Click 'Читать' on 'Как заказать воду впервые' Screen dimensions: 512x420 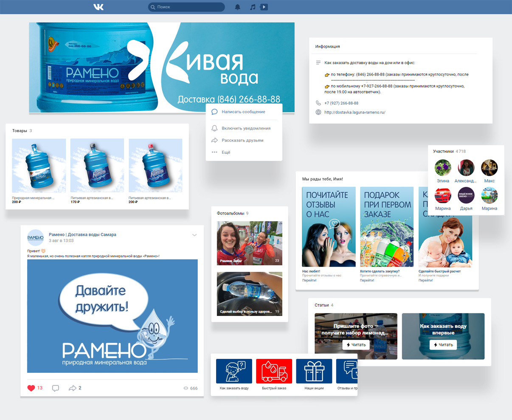tap(443, 345)
